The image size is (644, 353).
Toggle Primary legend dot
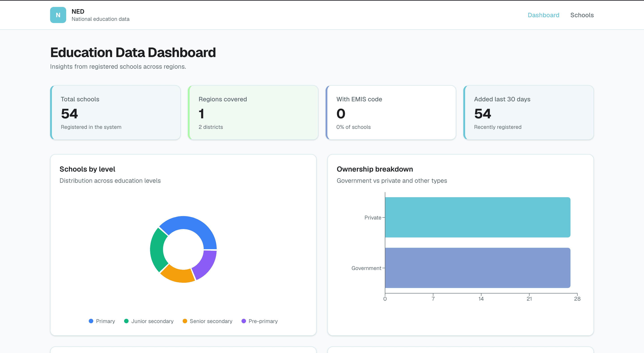[x=91, y=321]
